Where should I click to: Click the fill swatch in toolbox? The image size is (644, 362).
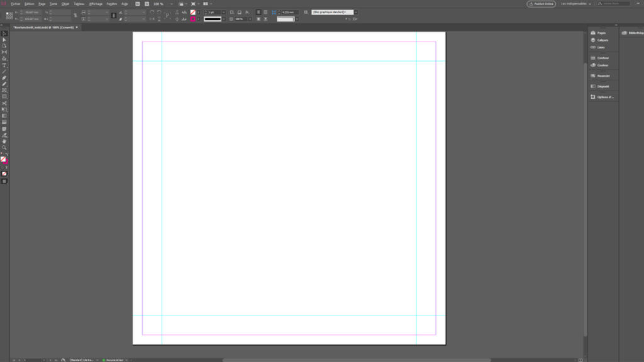[3, 159]
